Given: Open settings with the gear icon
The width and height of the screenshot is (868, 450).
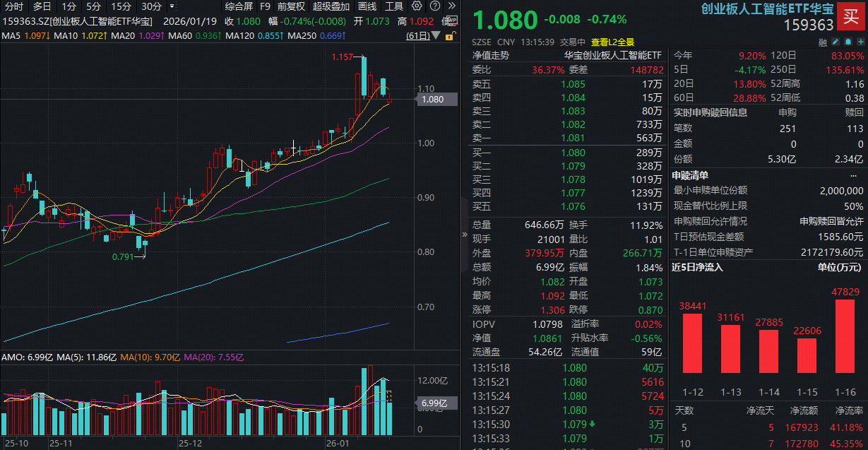Looking at the screenshot, I should point(417,6).
